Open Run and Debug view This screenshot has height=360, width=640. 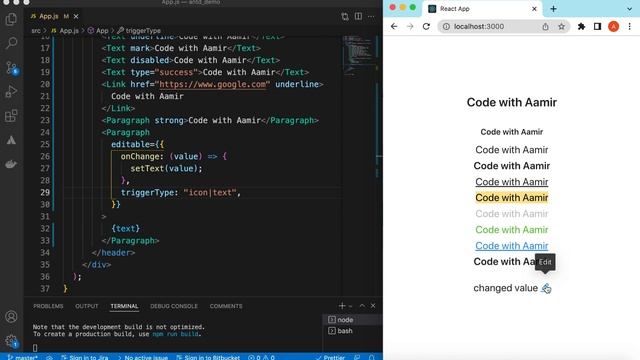point(11,91)
